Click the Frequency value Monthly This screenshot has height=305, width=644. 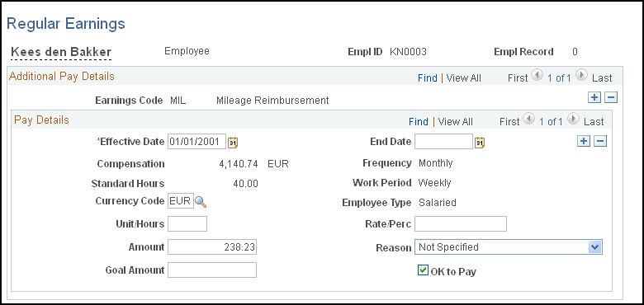coord(435,163)
